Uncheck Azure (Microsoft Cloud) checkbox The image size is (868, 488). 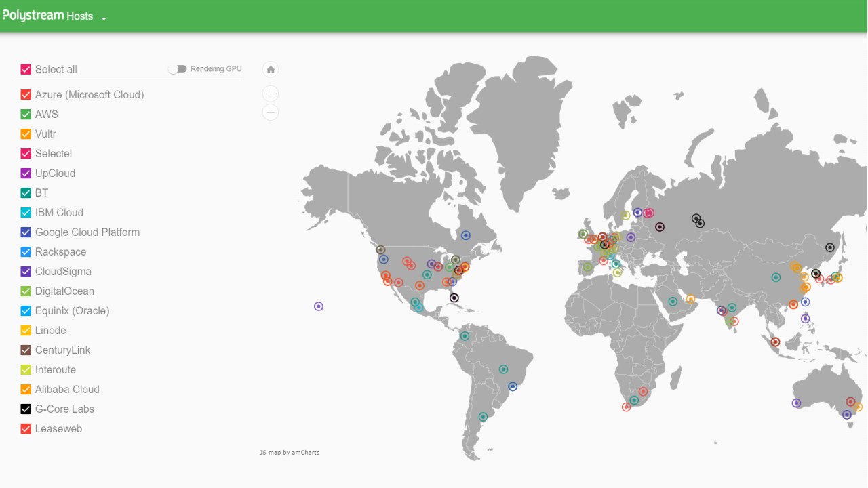point(26,95)
